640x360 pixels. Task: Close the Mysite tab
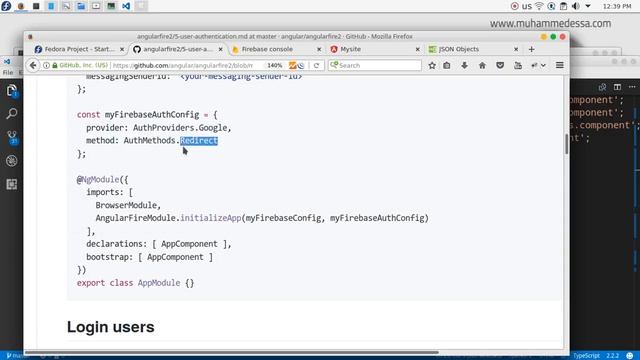(x=417, y=49)
